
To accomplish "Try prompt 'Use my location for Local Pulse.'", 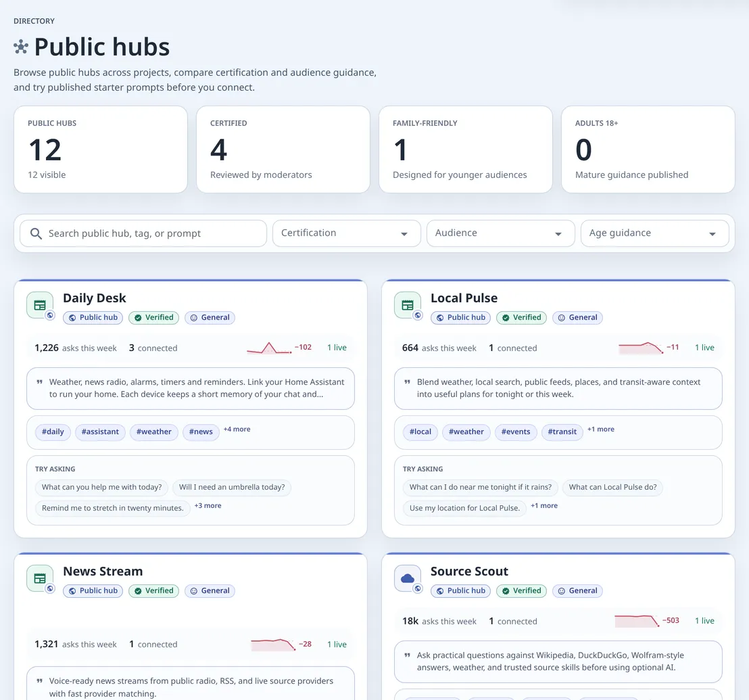I will click(464, 509).
